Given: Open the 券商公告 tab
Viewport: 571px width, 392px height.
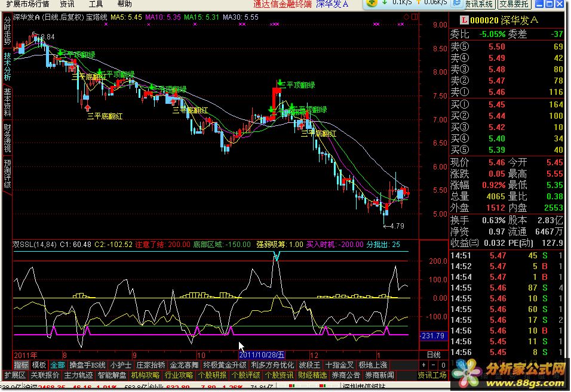Looking at the screenshot, I should 346,375.
